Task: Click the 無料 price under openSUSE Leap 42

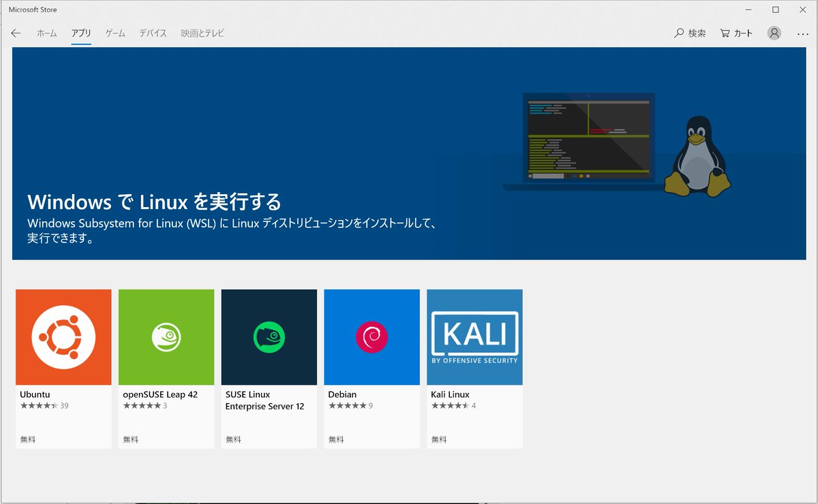Action: (x=130, y=440)
